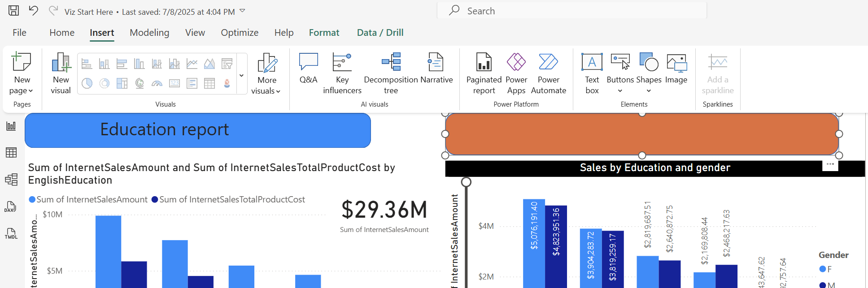Switch to Table view in sidebar
868x288 pixels.
click(11, 153)
